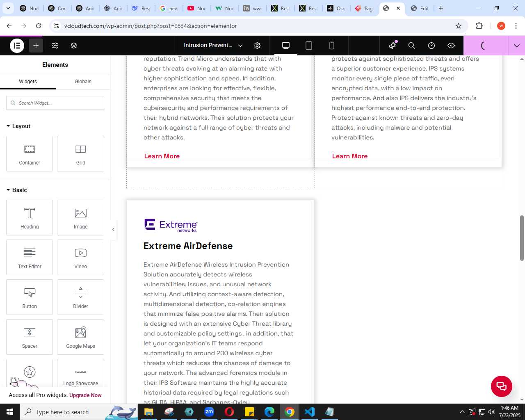The image size is (525, 420).
Task: Close the current Elementor browser tab
Action: pos(398,8)
